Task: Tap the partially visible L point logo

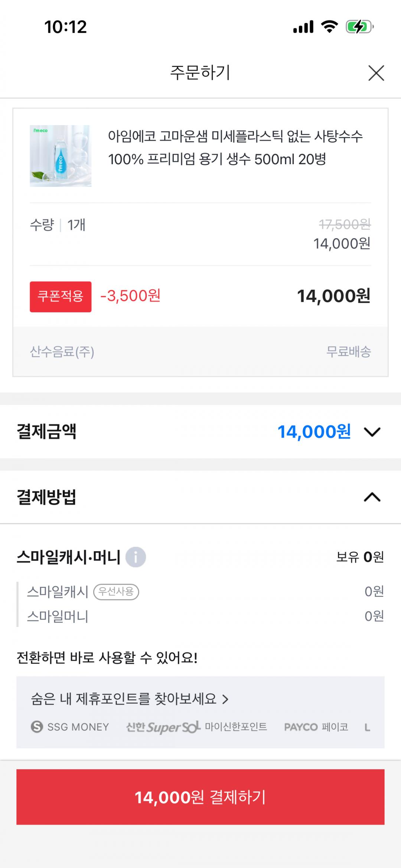Action: pyautogui.click(x=367, y=727)
